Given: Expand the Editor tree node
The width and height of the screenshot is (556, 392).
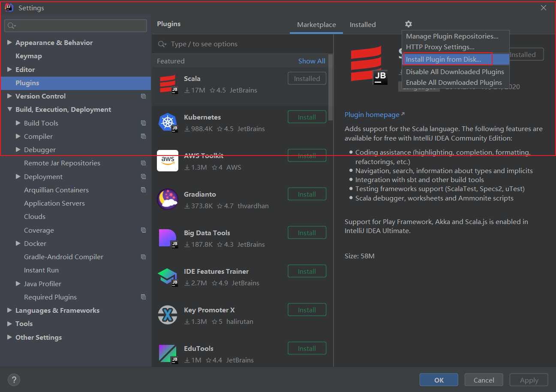Looking at the screenshot, I should point(9,69).
